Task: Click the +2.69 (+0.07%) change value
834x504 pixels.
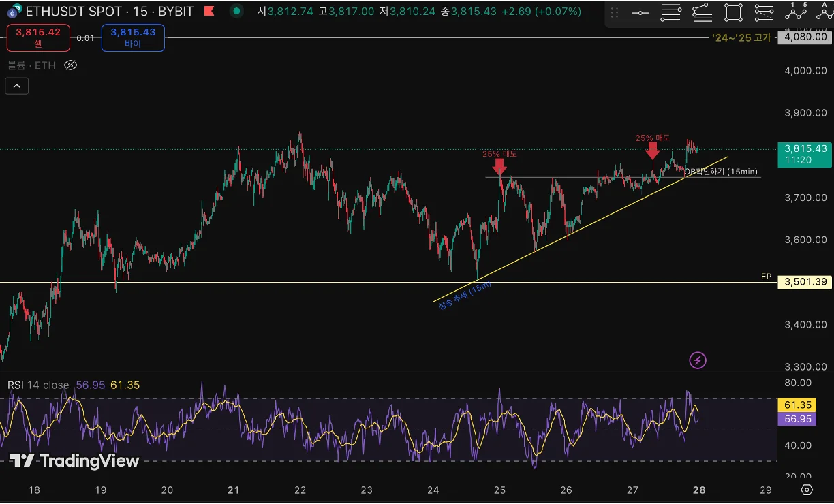Action: 542,12
